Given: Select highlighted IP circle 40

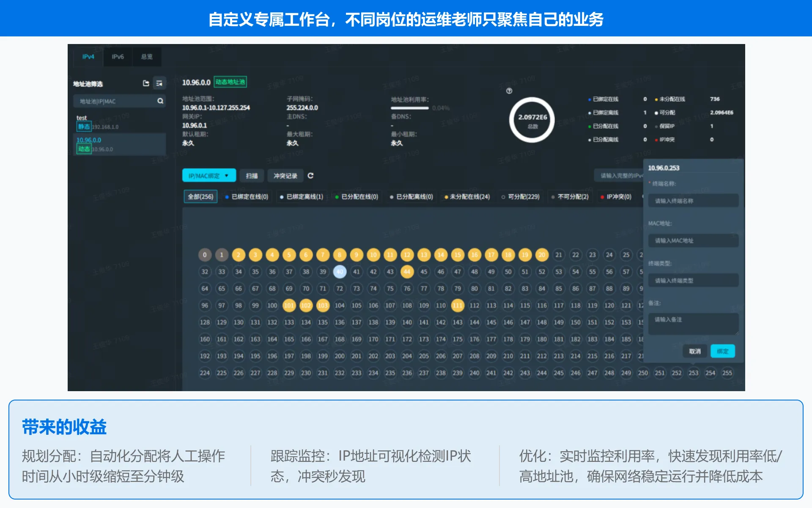Looking at the screenshot, I should [340, 272].
